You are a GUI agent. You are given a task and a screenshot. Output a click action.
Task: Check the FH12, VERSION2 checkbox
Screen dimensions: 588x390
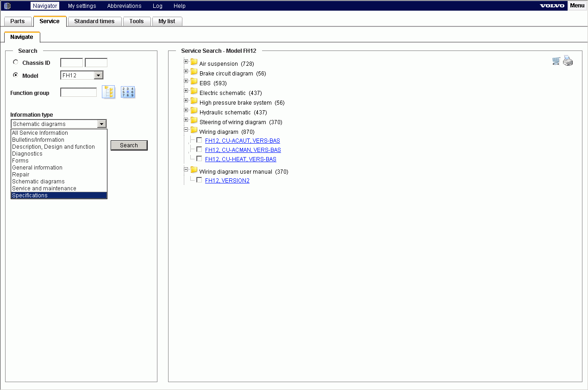199,180
